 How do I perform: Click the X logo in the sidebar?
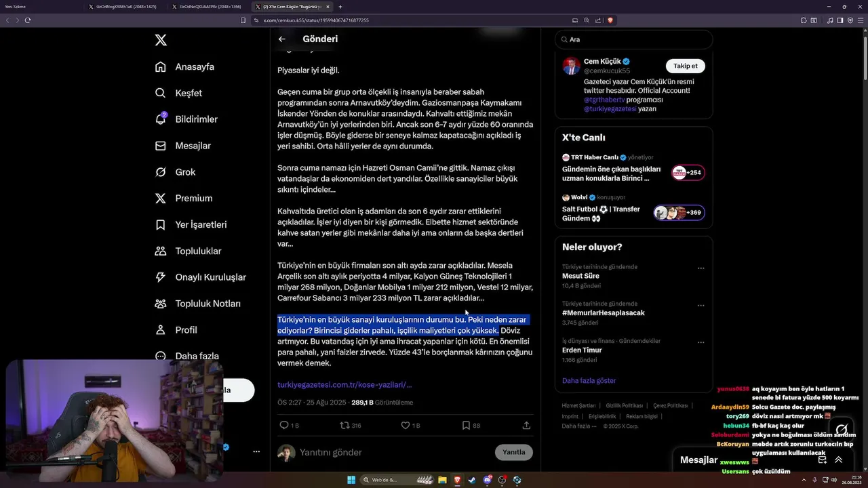coord(161,40)
